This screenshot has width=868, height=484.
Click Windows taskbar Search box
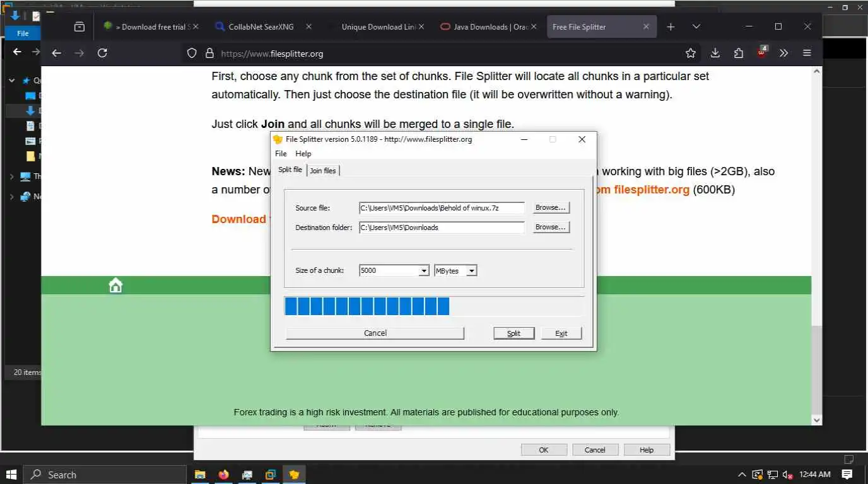click(x=105, y=475)
